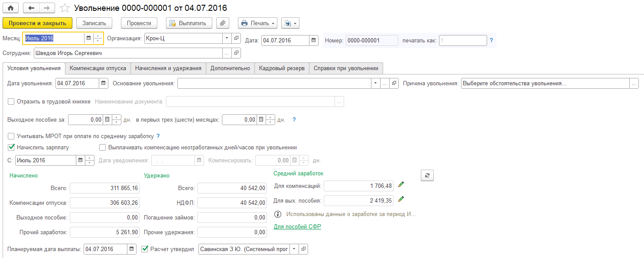Click the Home icon button
The width and height of the screenshot is (644, 258).
click(x=11, y=8)
